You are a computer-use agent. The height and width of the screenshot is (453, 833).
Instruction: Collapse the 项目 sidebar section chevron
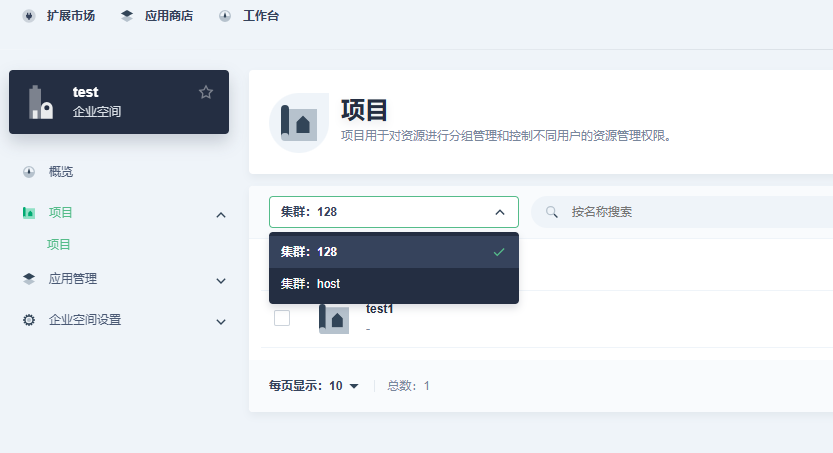(221, 215)
